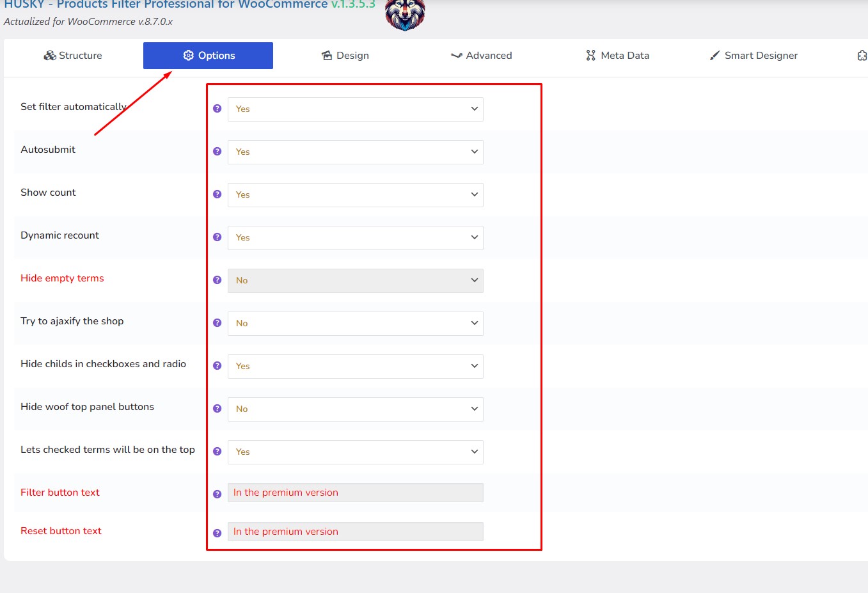Click the HUSKY wolf logo
Viewport: 868px width, 593px height.
(x=406, y=14)
